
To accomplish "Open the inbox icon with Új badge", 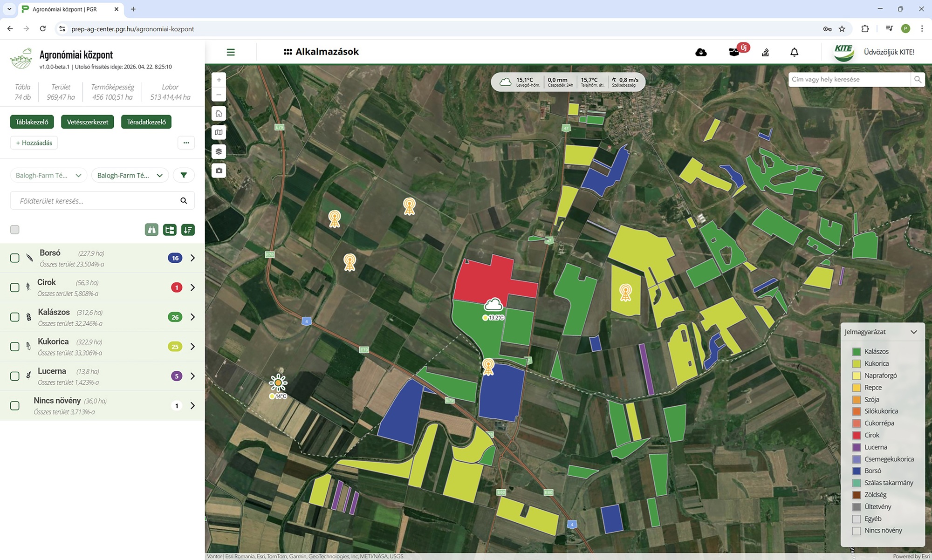I will pos(735,52).
